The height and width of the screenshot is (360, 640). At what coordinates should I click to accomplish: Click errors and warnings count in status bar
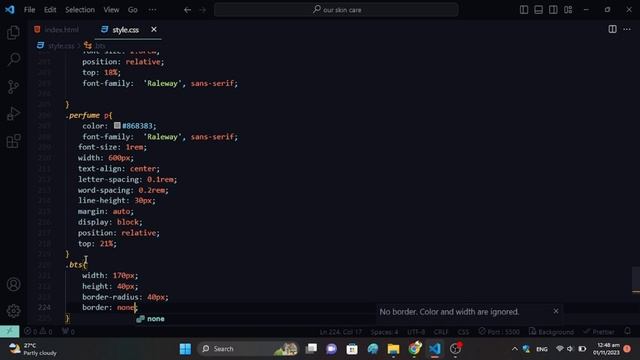pos(38,331)
